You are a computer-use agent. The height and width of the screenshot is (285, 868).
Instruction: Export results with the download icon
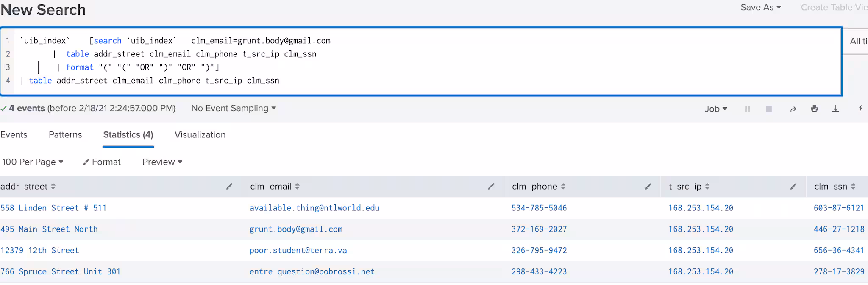(835, 109)
